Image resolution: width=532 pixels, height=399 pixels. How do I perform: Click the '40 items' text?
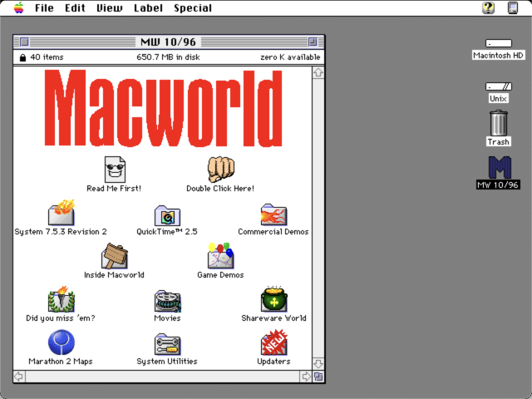click(47, 57)
